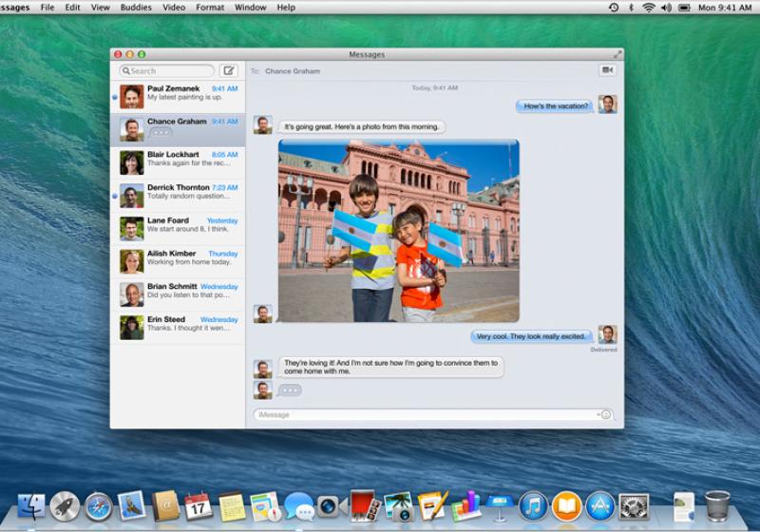Click the iMessage text input field
Viewport: 760px width, 532px height.
coord(434,415)
